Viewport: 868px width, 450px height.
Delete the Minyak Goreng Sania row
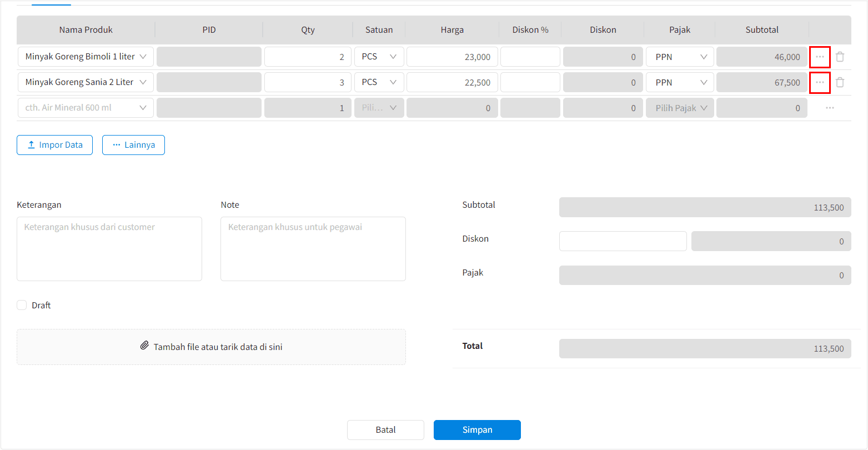[x=840, y=82]
